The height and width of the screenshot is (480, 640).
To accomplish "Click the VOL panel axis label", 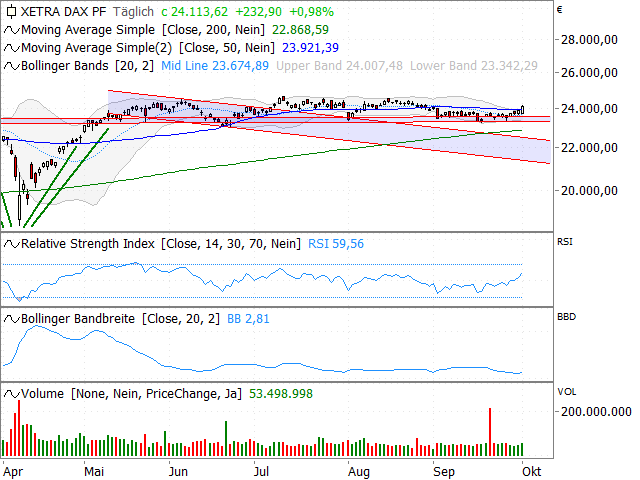I will pos(567,392).
